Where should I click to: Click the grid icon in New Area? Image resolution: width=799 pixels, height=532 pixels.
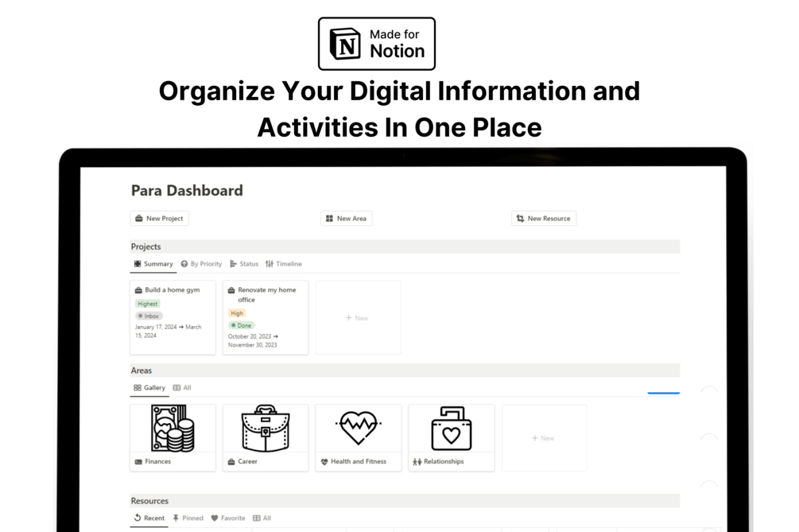[x=330, y=218]
